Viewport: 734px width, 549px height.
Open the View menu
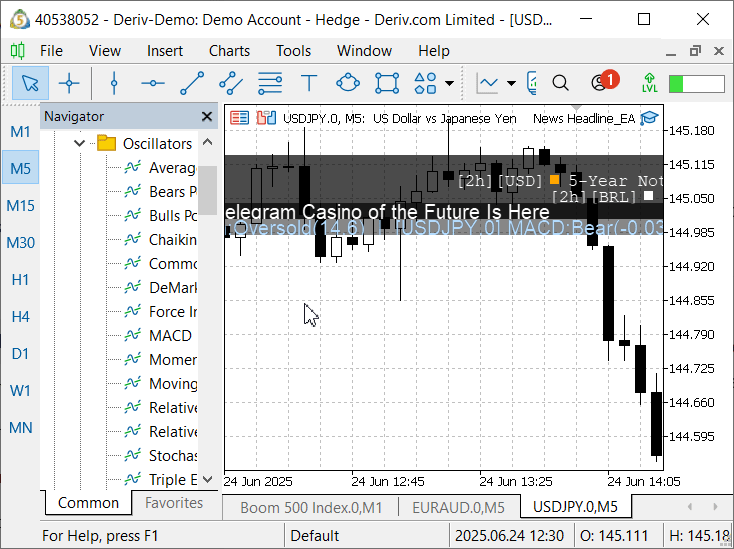tap(105, 51)
